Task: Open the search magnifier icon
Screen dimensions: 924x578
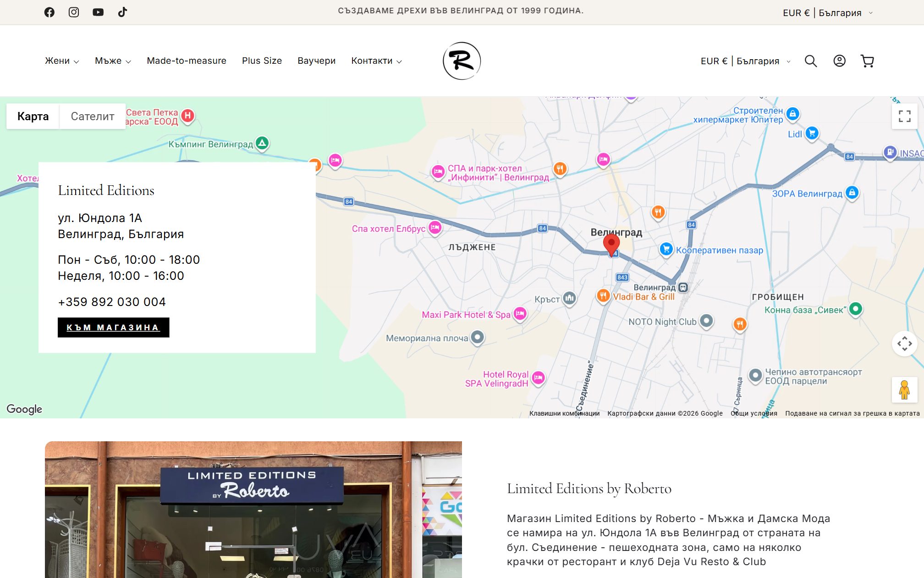Action: (811, 61)
